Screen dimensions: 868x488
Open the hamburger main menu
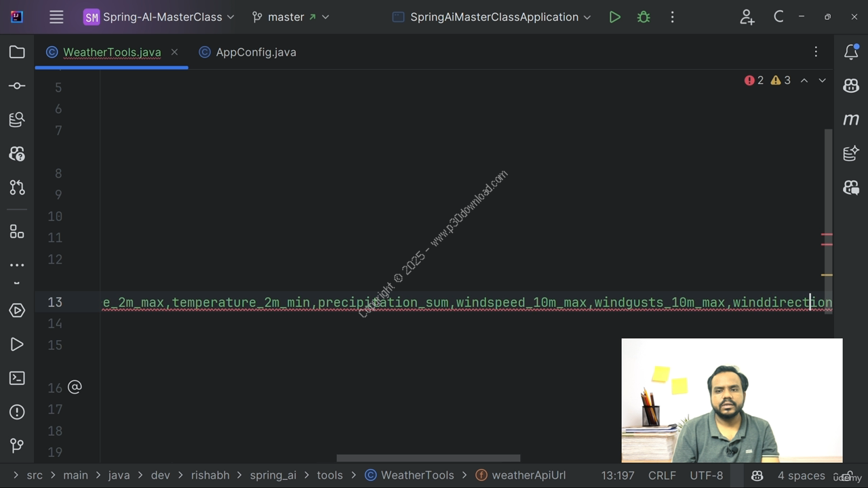tap(56, 17)
